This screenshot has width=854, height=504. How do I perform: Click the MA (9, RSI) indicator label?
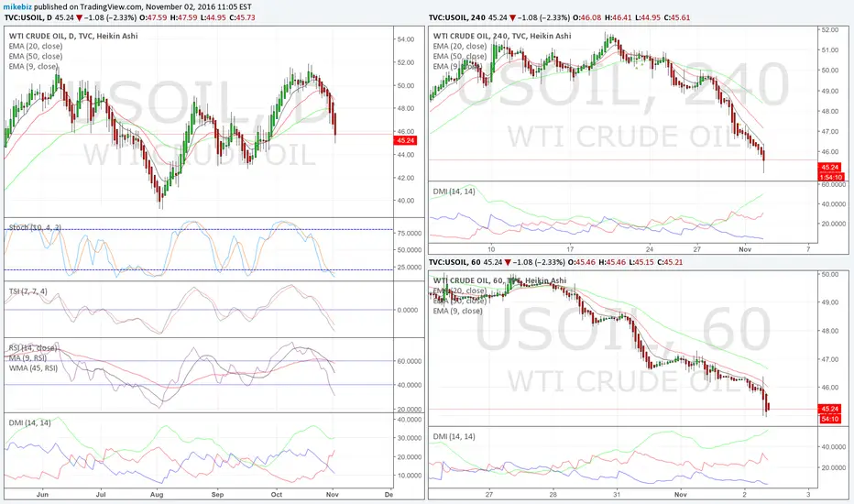tap(27, 358)
